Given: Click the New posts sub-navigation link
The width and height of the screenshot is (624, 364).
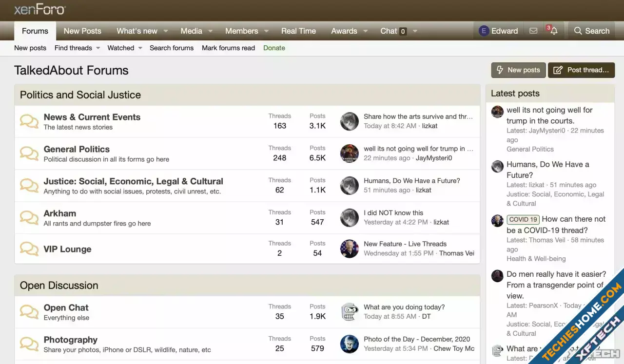Looking at the screenshot, I should 30,48.
